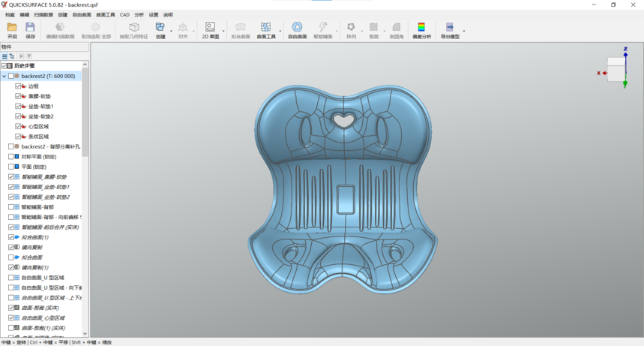Image resolution: width=644 pixels, height=346 pixels.
Task: Open dropdown arrow next to 智能铺面
Action: (337, 31)
